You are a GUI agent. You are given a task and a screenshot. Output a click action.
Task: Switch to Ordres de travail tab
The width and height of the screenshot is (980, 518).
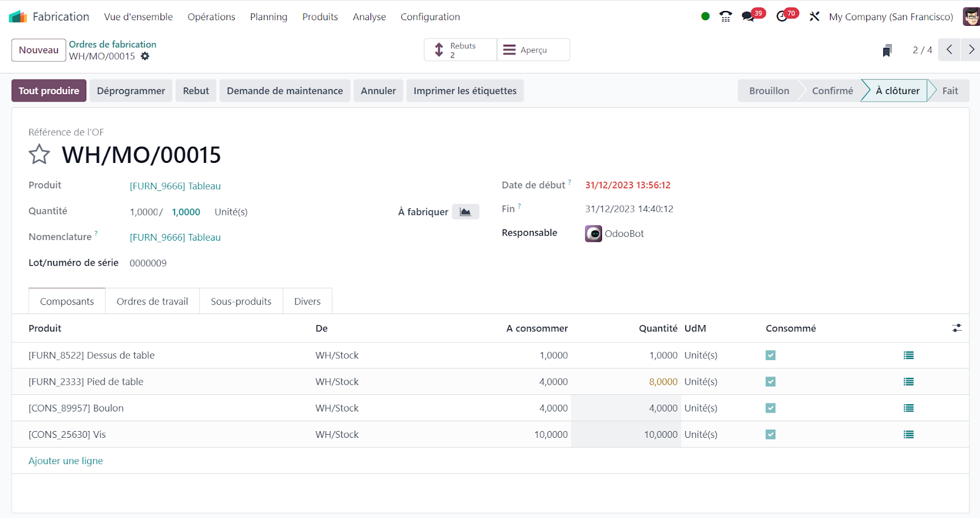152,301
